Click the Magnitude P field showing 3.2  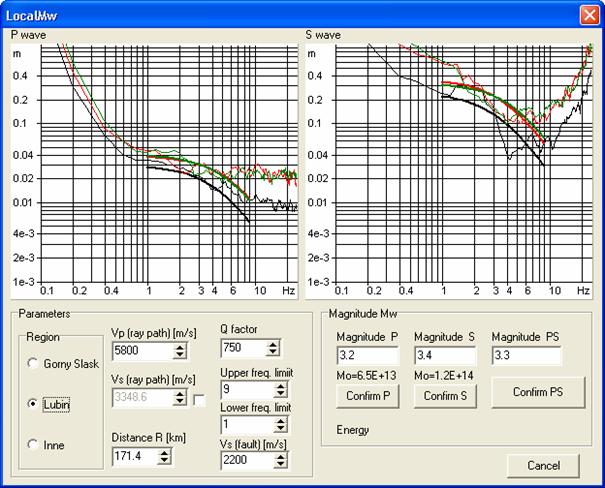368,356
